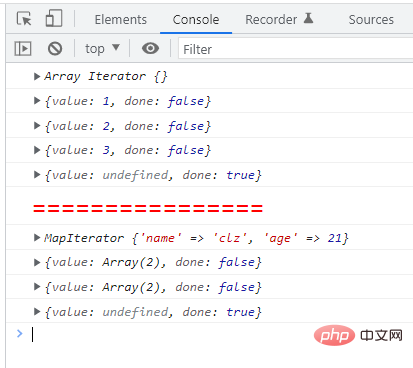Click the blue console prompt chevron
Viewport: 413px width, 368px height.
(20, 333)
